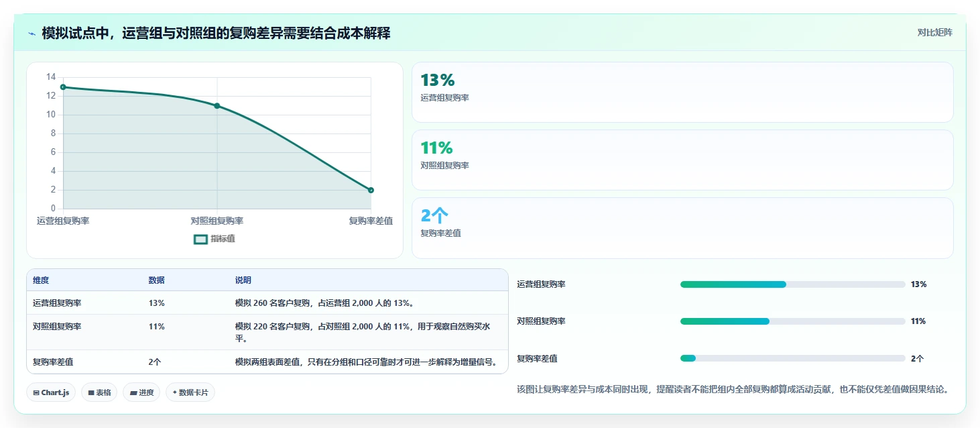
Task: Click the chart data point for 运营组复购率
Action: click(x=63, y=87)
